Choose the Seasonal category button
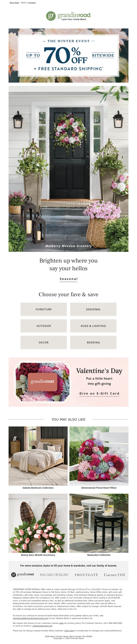137x644 pixels. [93, 309]
